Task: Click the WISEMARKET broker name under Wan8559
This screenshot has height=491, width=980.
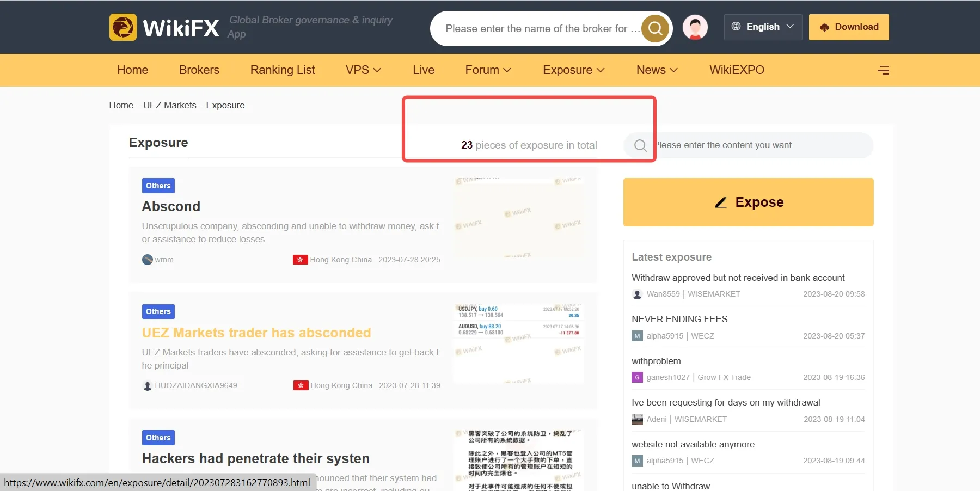Action: pyautogui.click(x=714, y=294)
